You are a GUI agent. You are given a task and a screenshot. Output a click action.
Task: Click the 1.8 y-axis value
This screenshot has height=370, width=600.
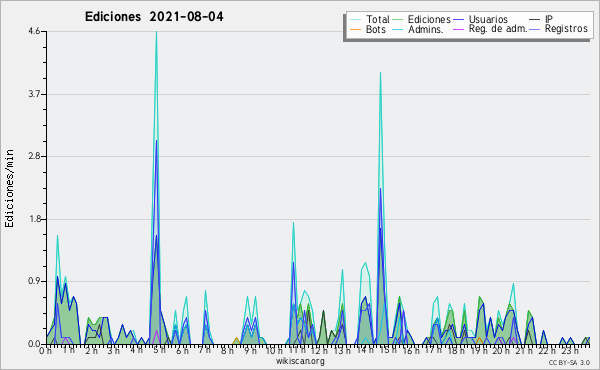(x=34, y=219)
